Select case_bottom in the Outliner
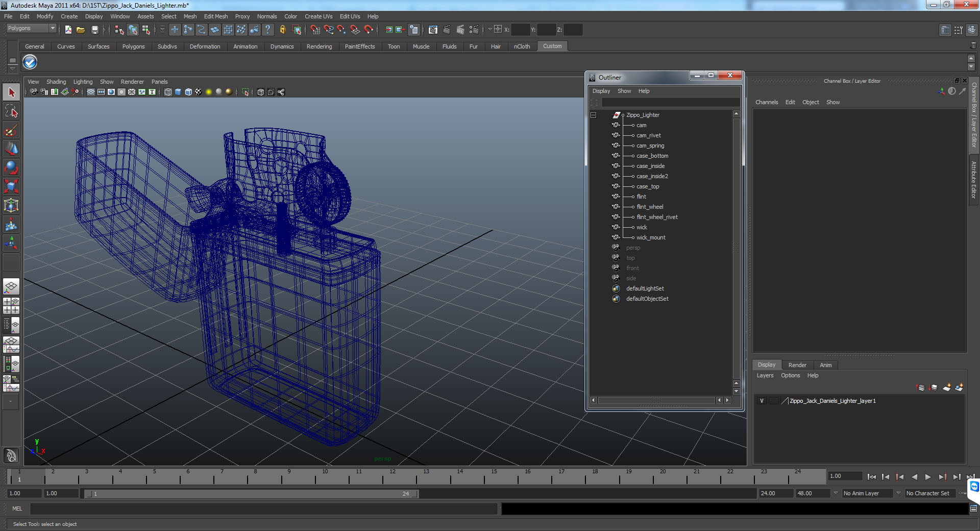980x531 pixels. tap(652, 156)
